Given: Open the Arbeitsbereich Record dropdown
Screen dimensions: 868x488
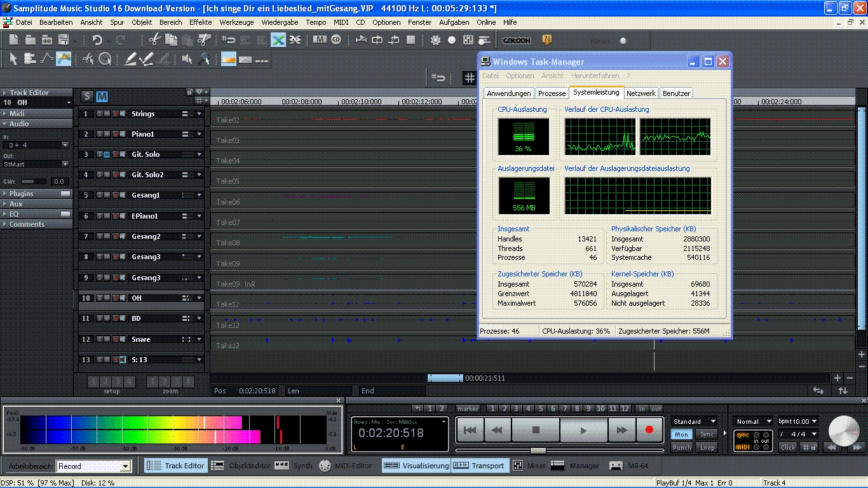Looking at the screenshot, I should [x=125, y=466].
